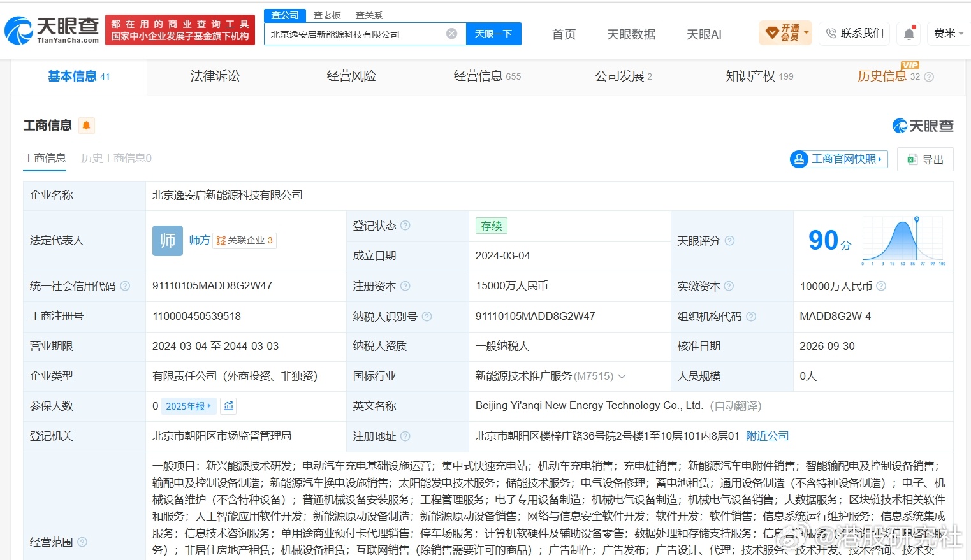Click info icon after 10000万人民币

point(881,286)
